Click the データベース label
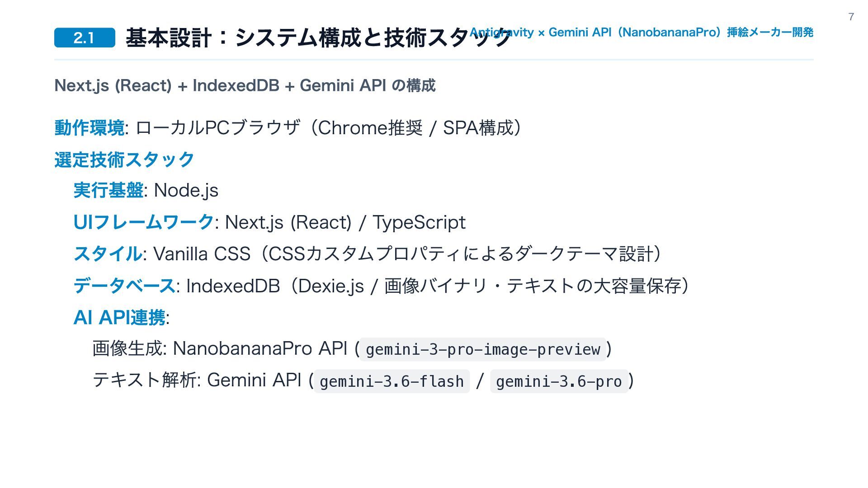This screenshot has height=488, width=868. (x=124, y=286)
